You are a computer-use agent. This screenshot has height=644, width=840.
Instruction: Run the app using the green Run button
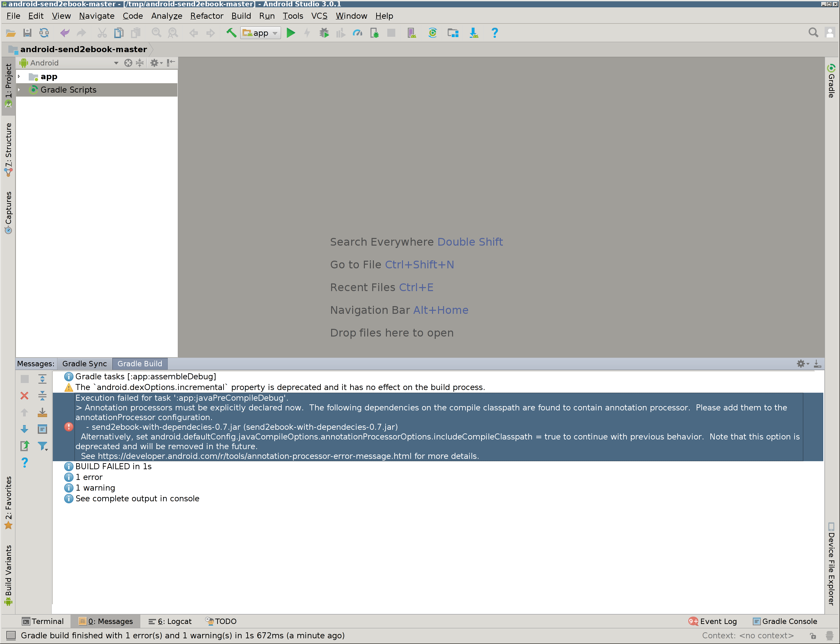coord(291,32)
